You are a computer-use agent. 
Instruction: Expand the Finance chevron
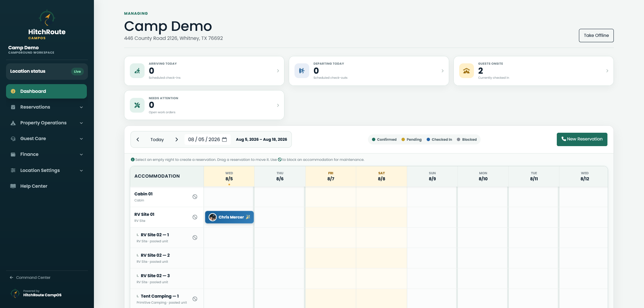(82, 155)
